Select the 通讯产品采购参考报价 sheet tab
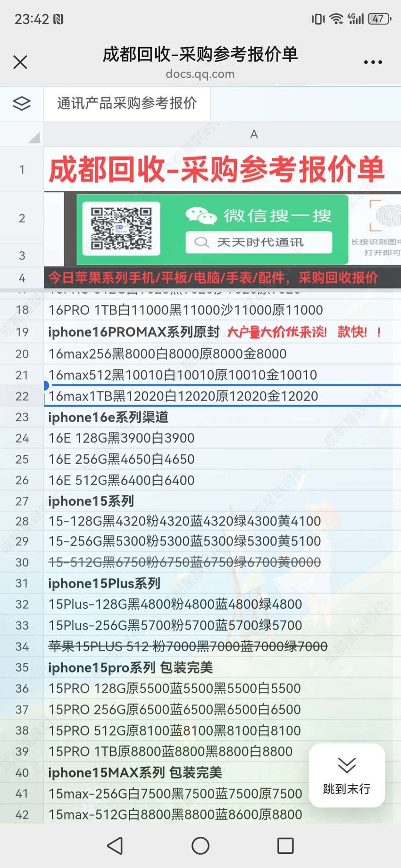This screenshot has height=868, width=401. click(x=127, y=103)
